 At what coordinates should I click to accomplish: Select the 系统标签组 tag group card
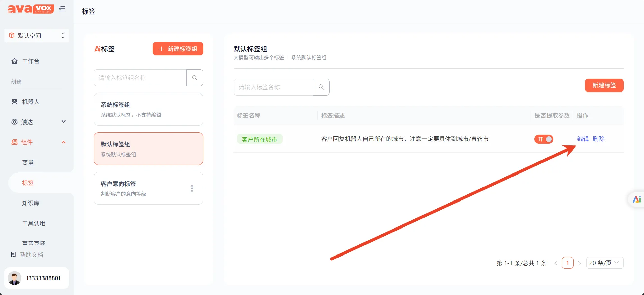pos(148,109)
